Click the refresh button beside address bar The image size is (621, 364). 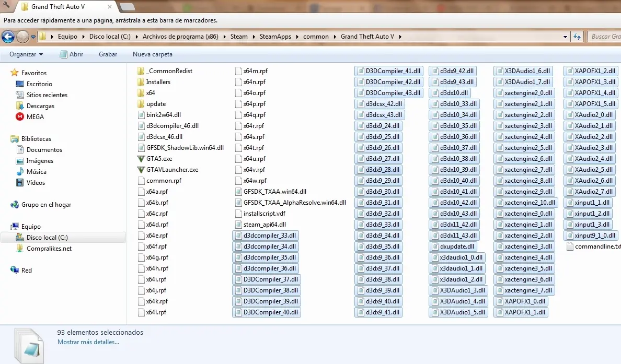click(x=577, y=37)
